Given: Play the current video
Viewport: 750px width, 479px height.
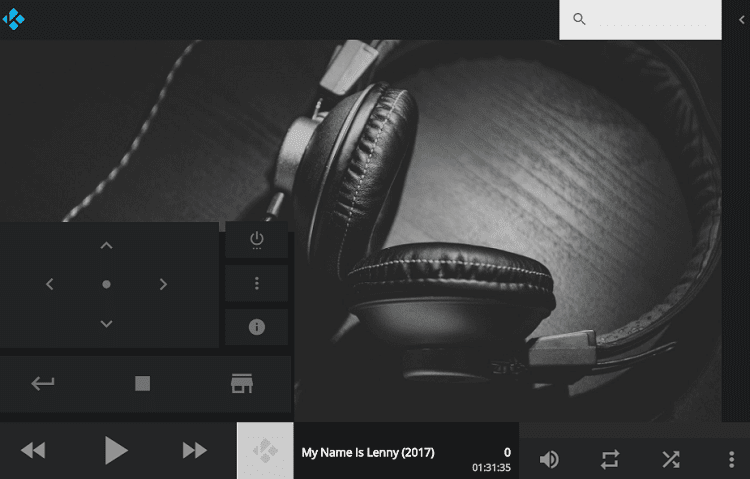Looking at the screenshot, I should (116, 451).
